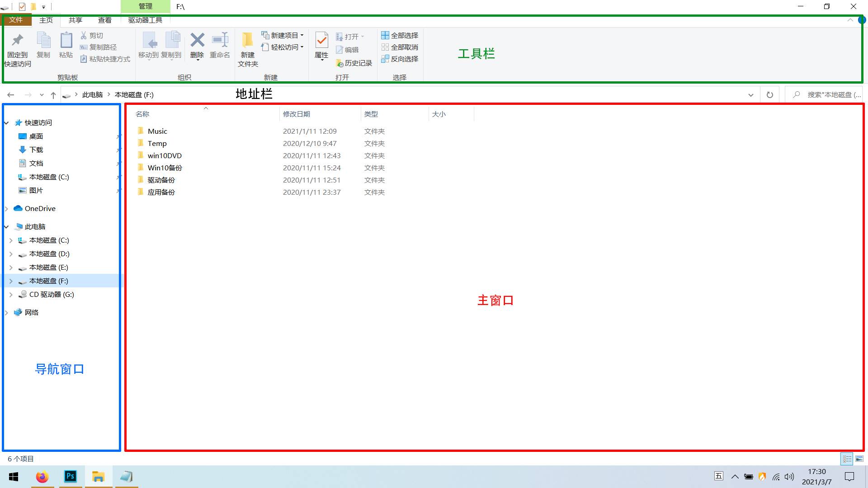Click 反向选择 to invert selection
This screenshot has width=868, height=488.
click(x=400, y=59)
